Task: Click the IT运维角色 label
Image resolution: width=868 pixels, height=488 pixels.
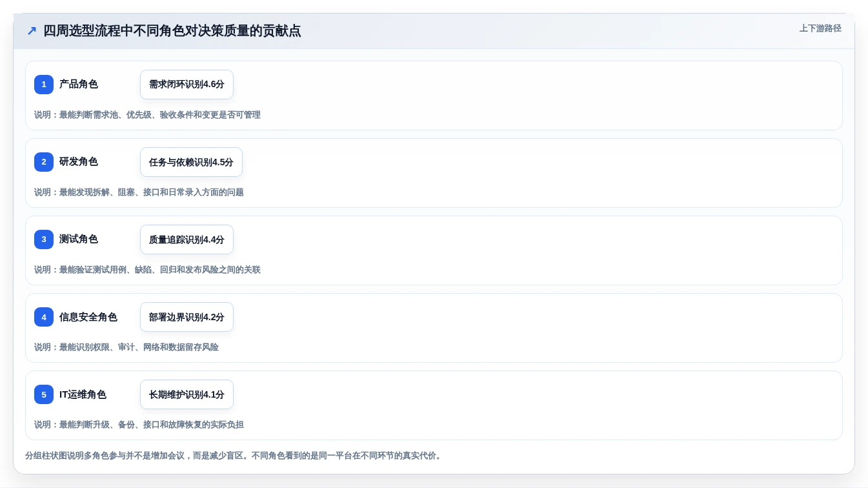Action: 83,394
